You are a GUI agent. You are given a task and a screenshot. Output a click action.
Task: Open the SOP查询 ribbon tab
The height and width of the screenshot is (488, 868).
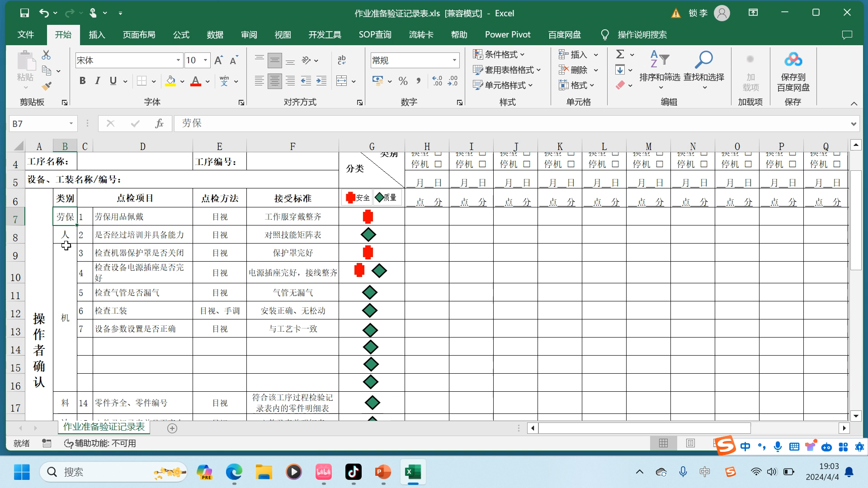point(375,34)
